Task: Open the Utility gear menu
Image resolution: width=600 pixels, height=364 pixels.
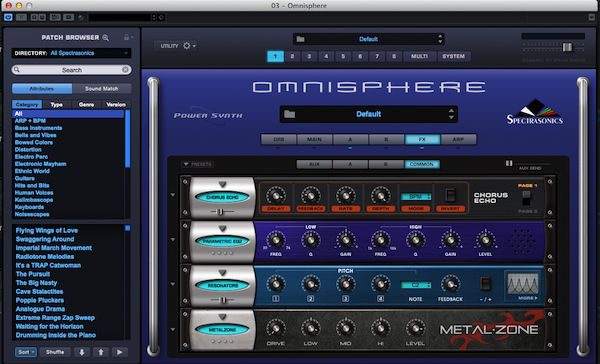Action: pos(187,46)
